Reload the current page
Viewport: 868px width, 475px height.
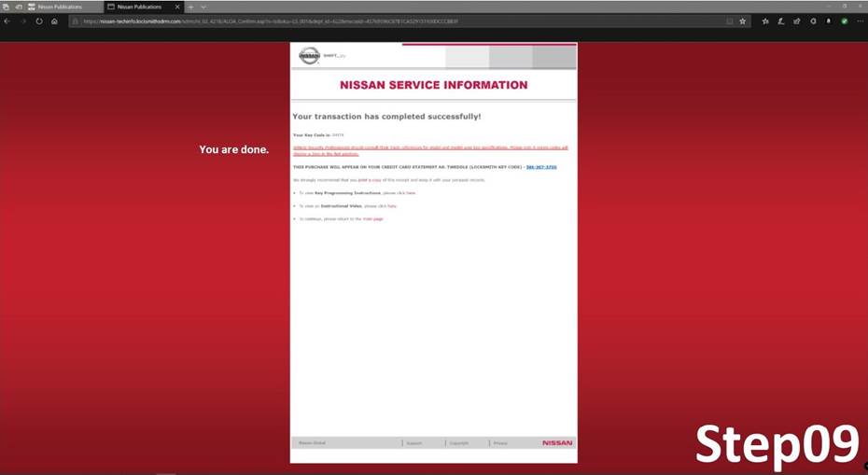[39, 21]
